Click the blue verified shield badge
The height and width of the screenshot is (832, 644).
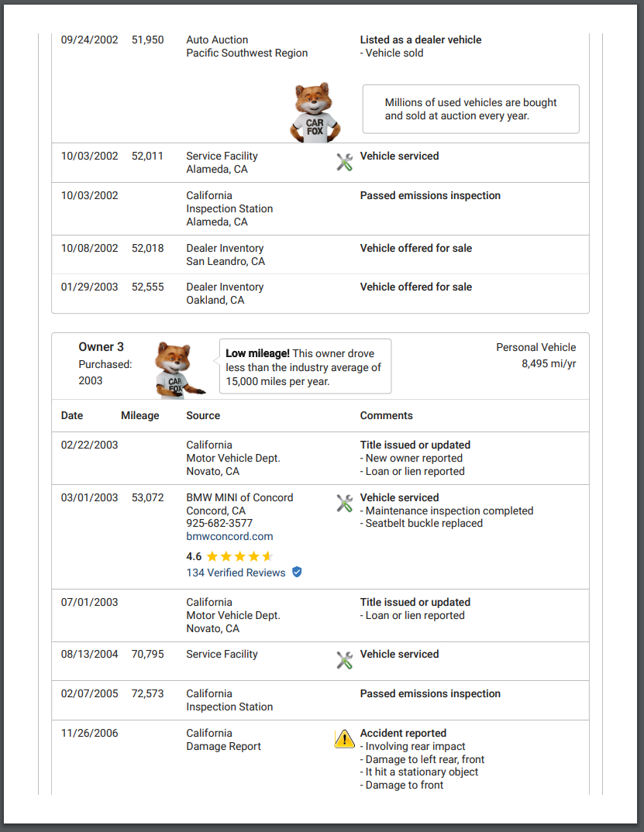coord(297,572)
